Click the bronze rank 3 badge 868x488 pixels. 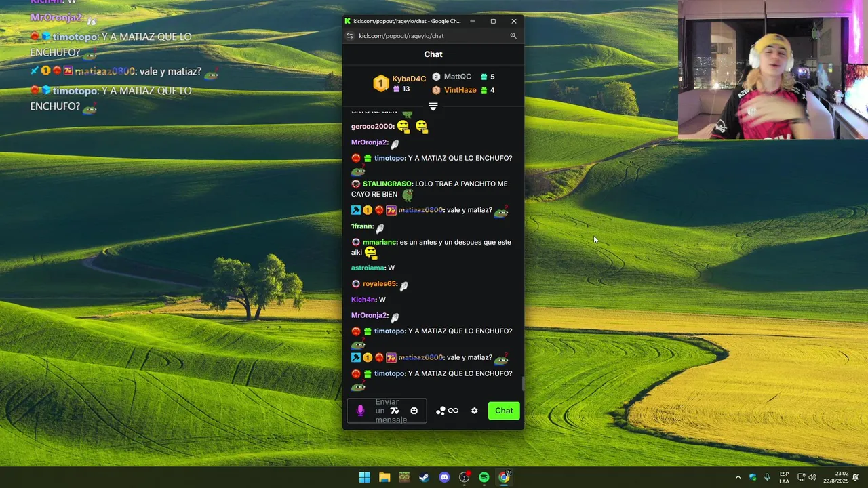[x=436, y=90]
